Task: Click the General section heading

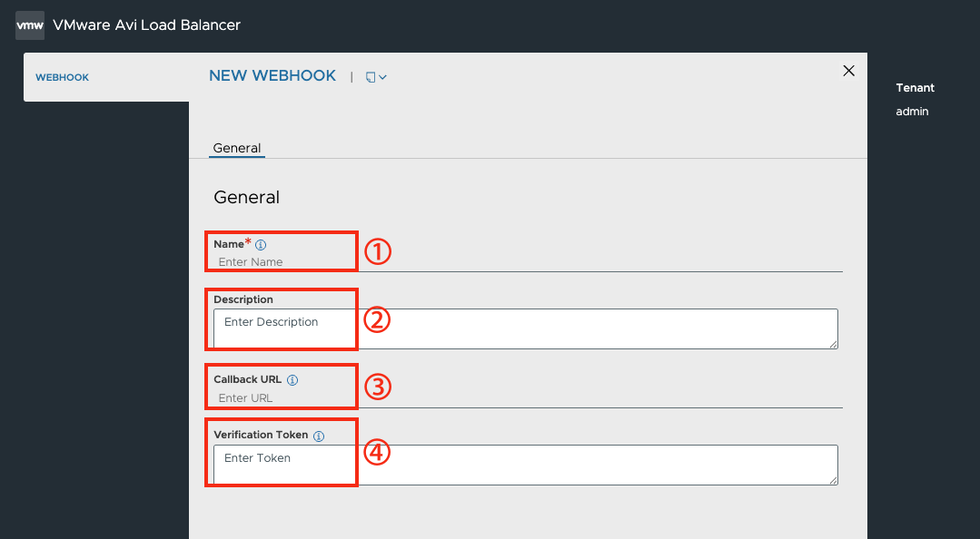Action: 246,198
